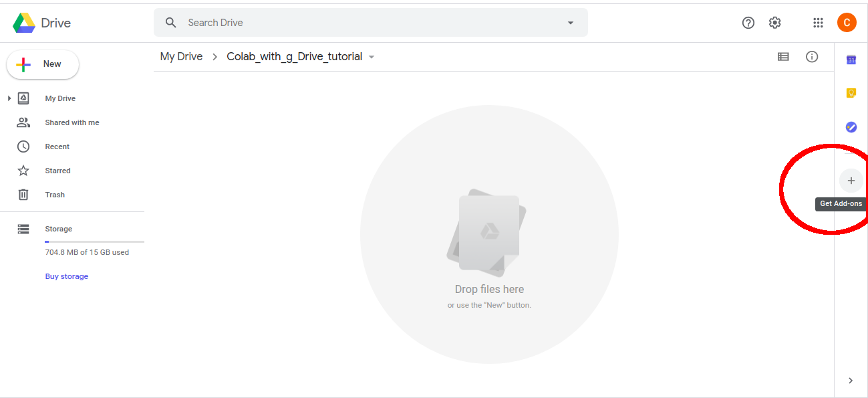Screen dimensions: 868x398
Task: Click the Buy storage link
Action: click(x=66, y=276)
